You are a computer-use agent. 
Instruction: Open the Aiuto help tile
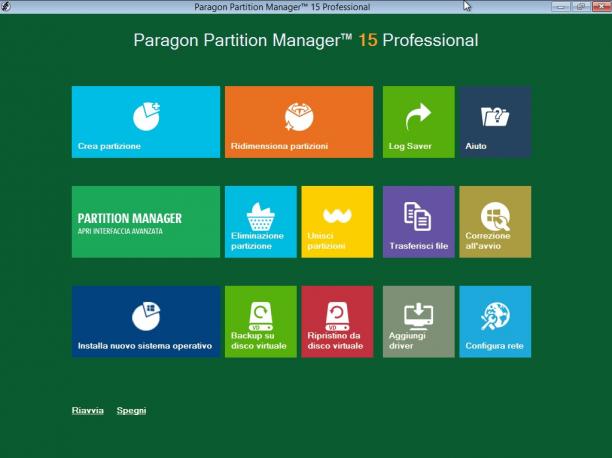[x=495, y=122]
